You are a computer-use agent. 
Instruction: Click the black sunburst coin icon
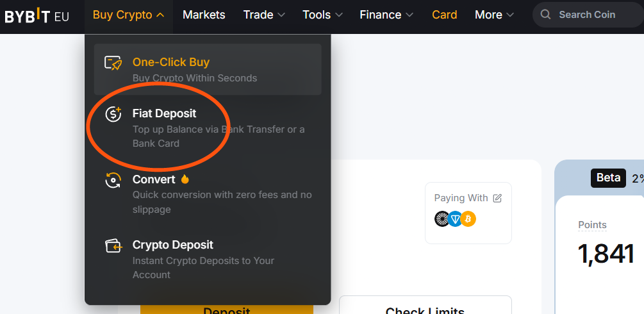(442, 219)
